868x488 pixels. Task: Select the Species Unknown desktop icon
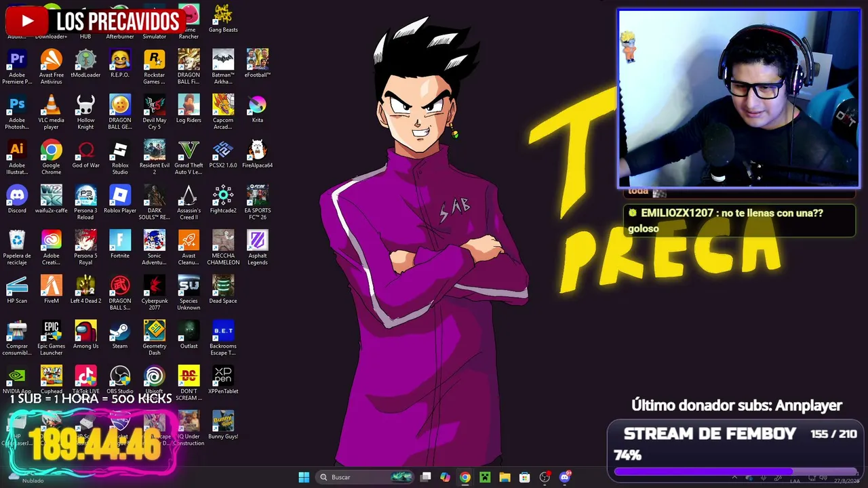(x=189, y=293)
